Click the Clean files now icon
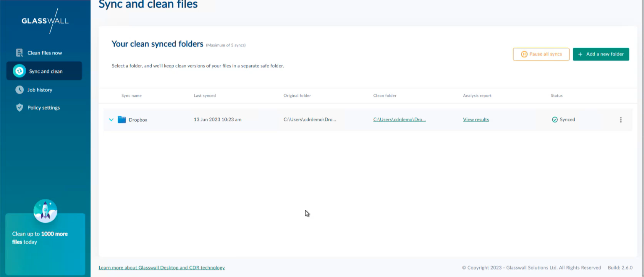The width and height of the screenshot is (644, 277). [x=19, y=53]
